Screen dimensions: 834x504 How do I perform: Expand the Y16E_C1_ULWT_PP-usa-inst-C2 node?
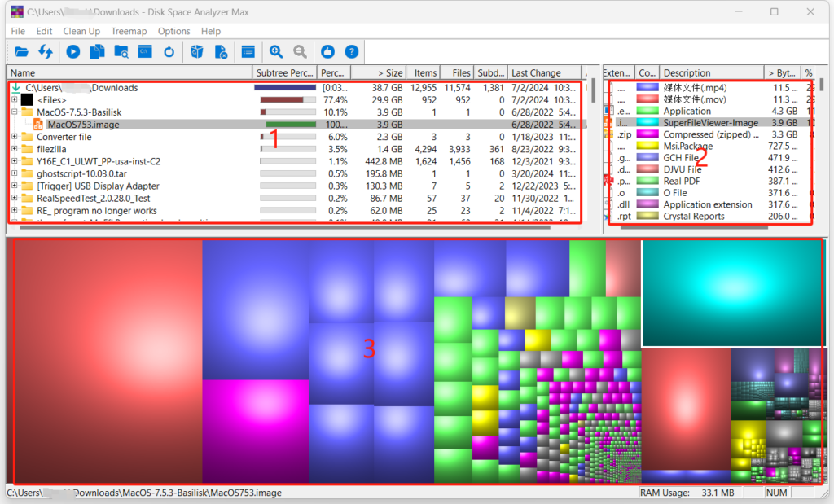pyautogui.click(x=15, y=160)
